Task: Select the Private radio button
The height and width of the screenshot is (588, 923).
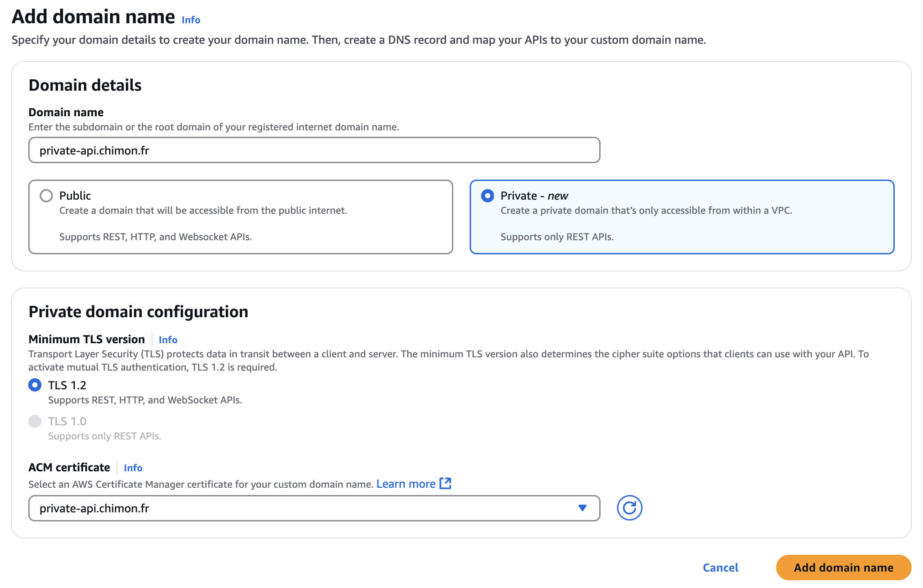Action: [488, 196]
